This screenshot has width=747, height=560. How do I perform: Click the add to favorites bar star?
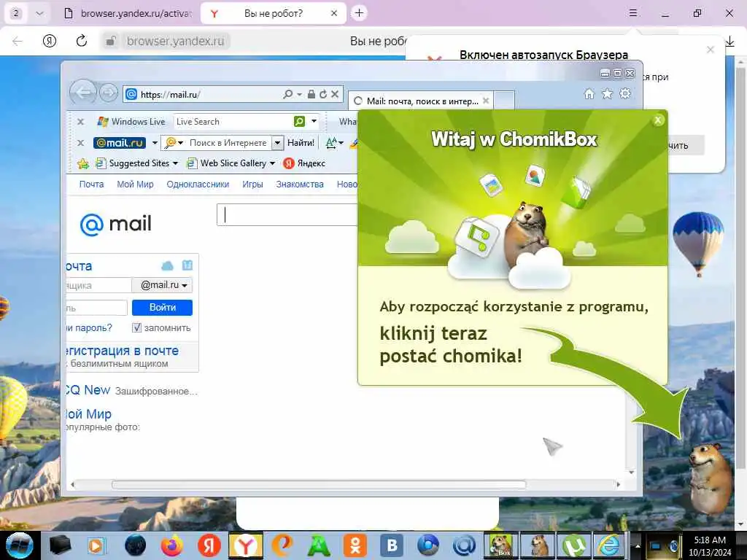(x=83, y=164)
